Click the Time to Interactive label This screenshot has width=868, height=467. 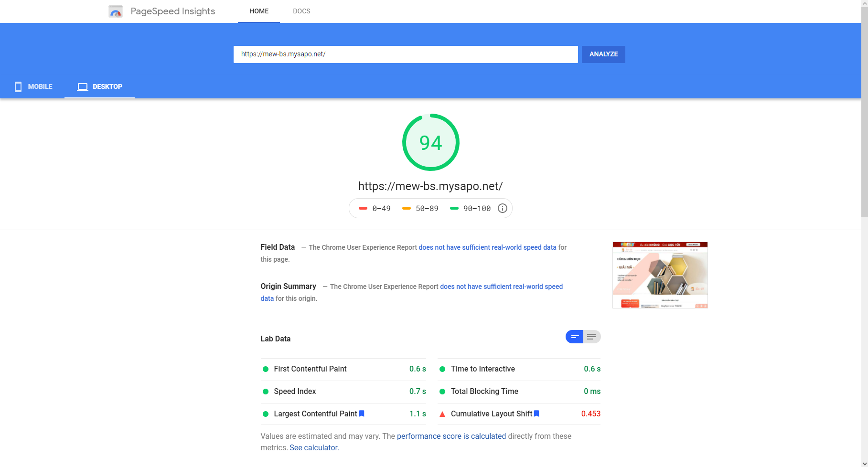point(483,369)
